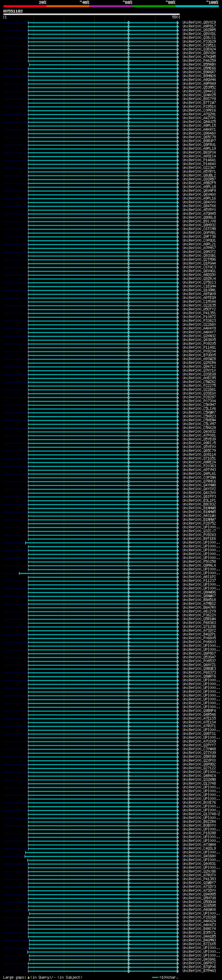
Task: Choose entry UniRef100_C0PRI6
Action: point(199,110)
